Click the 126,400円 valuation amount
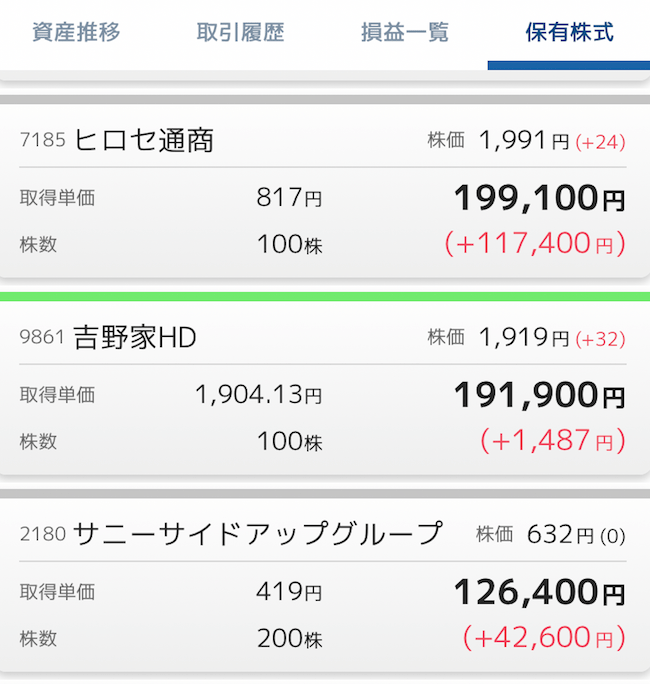This screenshot has width=650, height=684. click(540, 592)
